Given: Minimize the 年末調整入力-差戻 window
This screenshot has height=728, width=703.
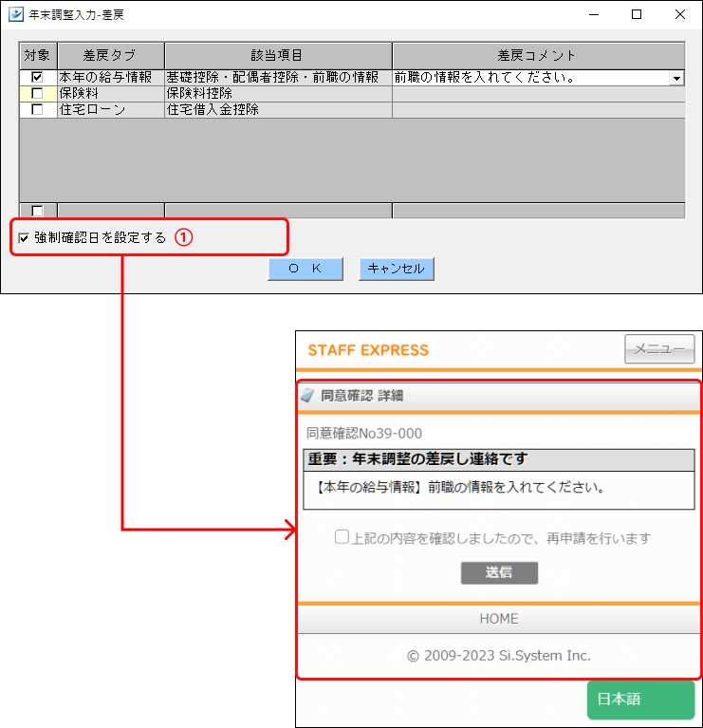Looking at the screenshot, I should click(x=594, y=14).
